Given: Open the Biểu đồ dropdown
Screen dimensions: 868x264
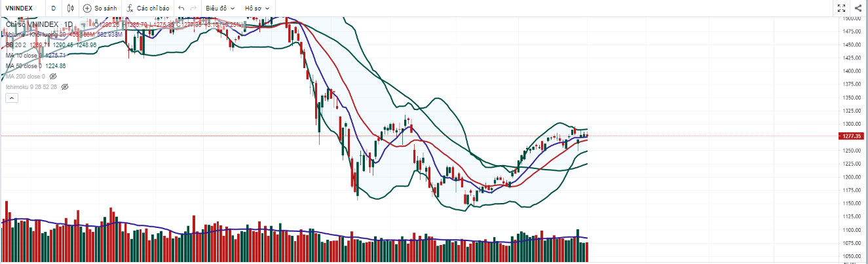Looking at the screenshot, I should click(x=219, y=9).
